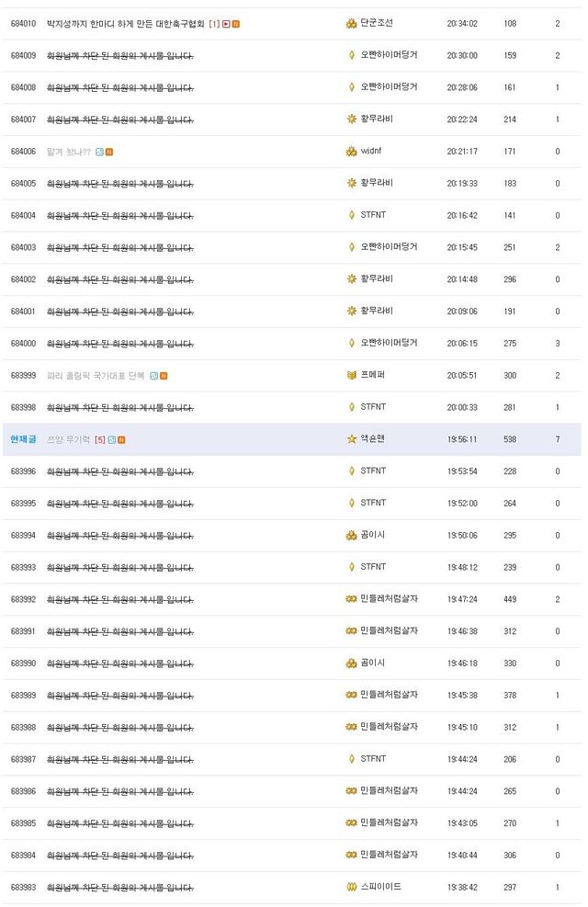Image resolution: width=588 pixels, height=907 pixels.
Task: Click the video icon on post 684010
Action: pos(226,24)
